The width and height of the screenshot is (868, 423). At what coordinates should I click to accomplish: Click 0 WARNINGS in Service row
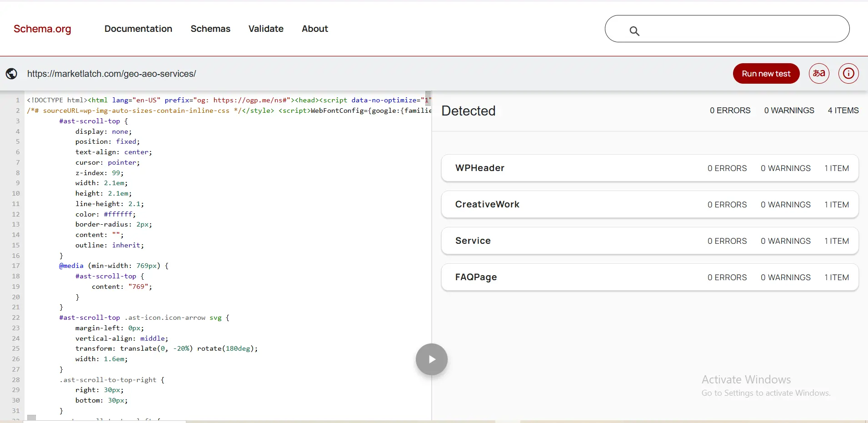point(786,241)
